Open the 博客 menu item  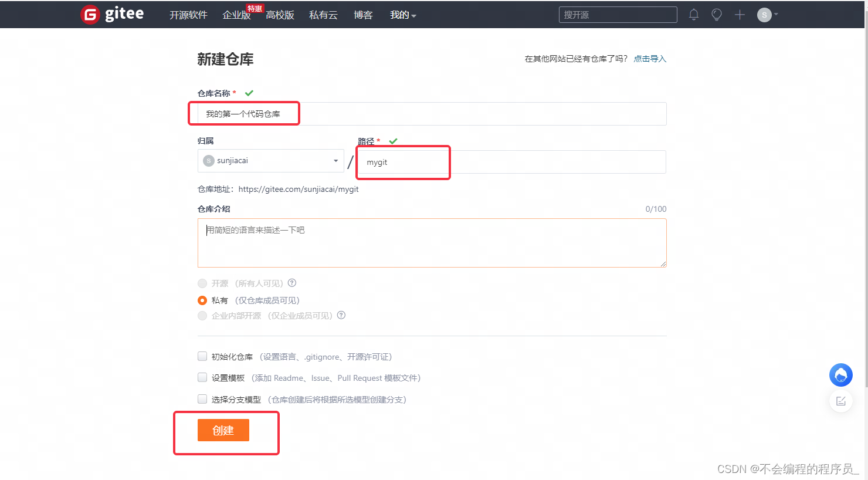point(363,15)
